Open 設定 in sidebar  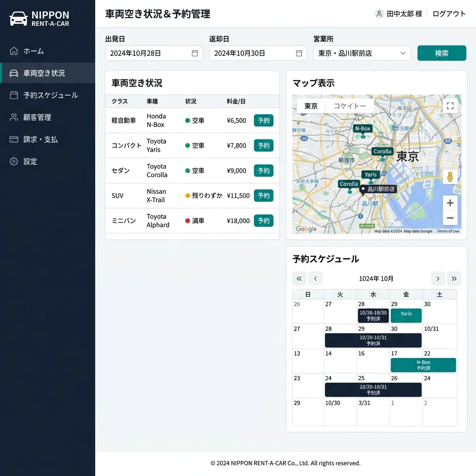47,161
